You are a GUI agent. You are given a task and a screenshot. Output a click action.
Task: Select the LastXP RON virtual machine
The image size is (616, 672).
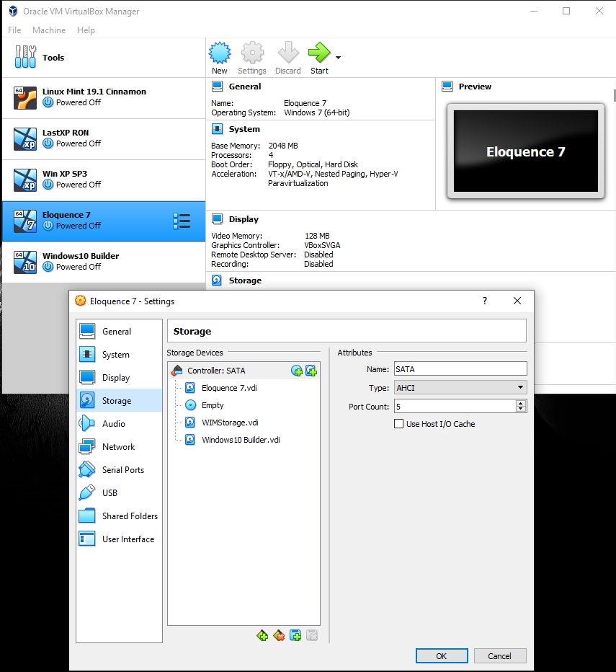click(x=104, y=139)
